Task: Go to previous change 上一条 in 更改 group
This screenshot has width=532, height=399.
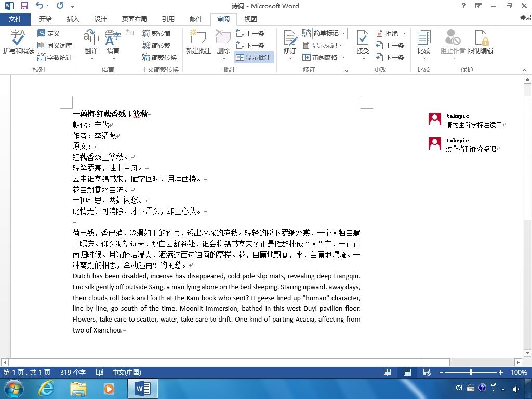Action: click(390, 45)
